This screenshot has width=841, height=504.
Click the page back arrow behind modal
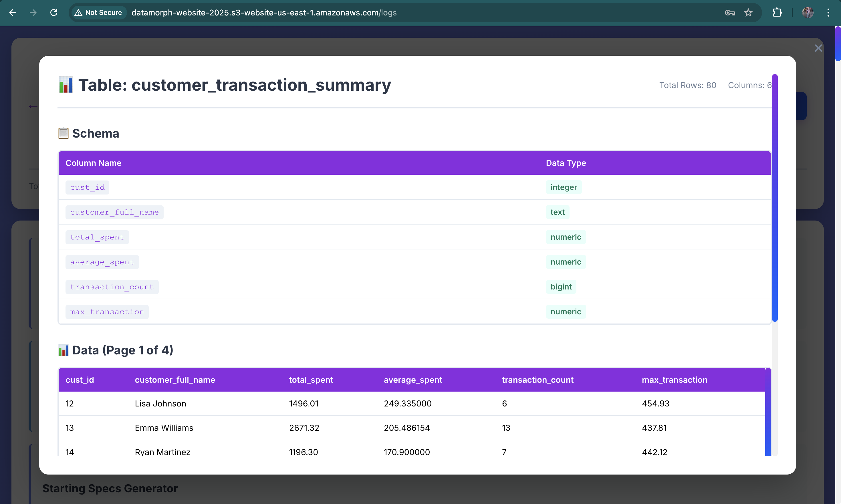33,107
